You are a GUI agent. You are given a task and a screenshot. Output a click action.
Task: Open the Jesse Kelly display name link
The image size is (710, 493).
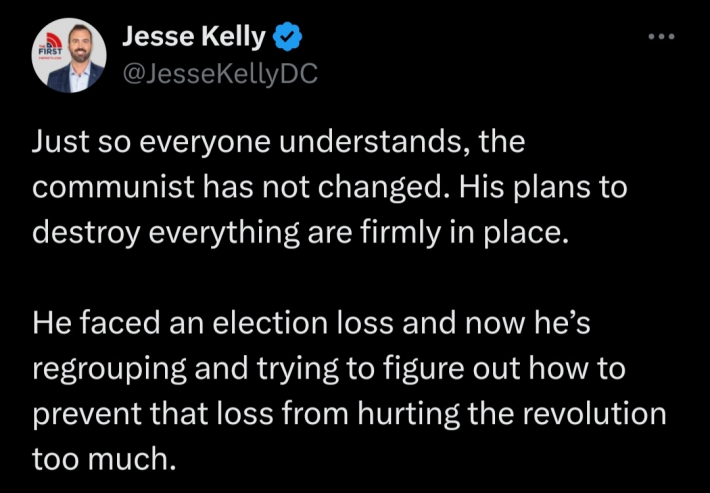(x=194, y=38)
